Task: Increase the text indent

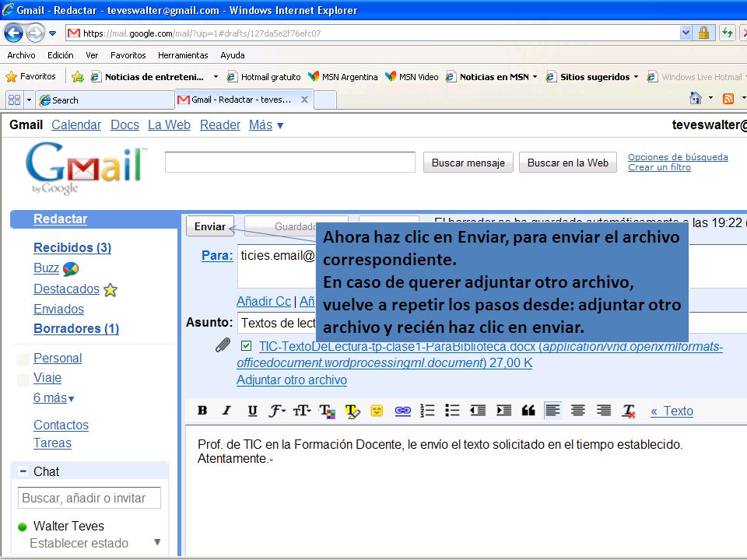Action: point(503,411)
